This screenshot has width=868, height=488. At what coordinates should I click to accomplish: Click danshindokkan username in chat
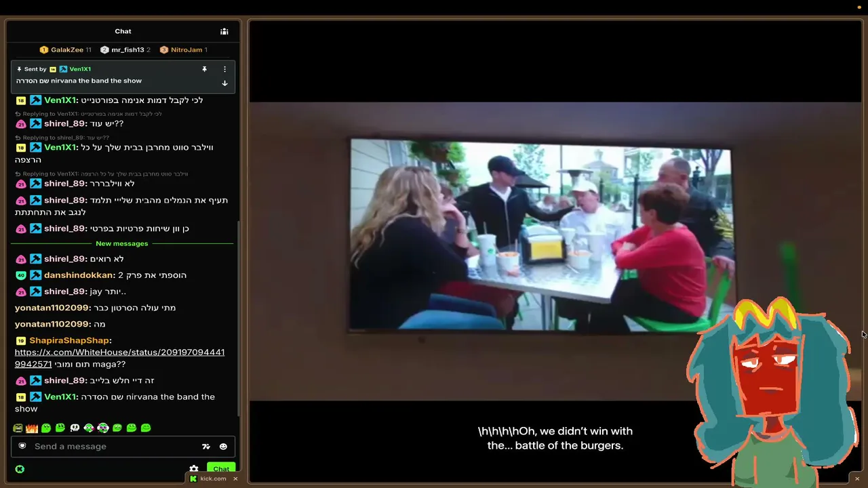point(78,275)
